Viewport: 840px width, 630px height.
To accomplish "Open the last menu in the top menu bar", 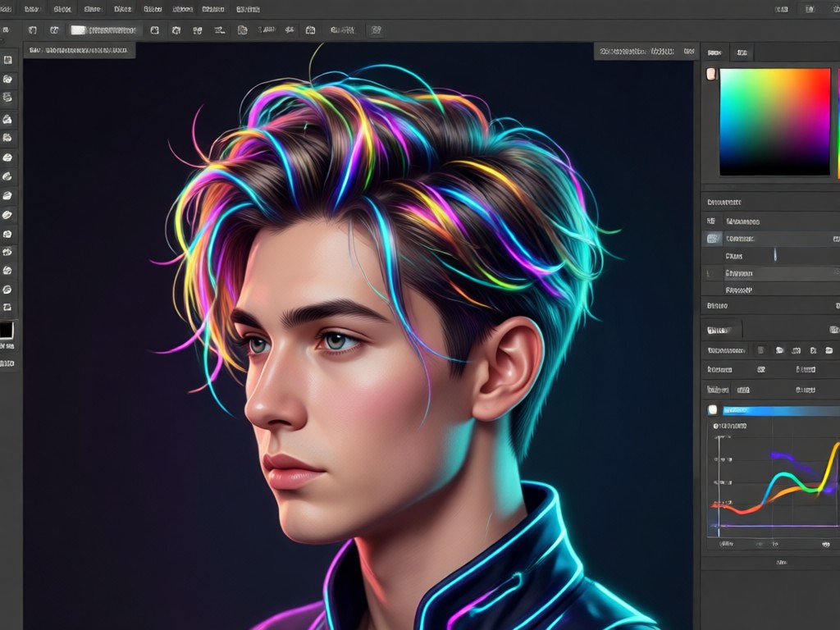I will [248, 9].
